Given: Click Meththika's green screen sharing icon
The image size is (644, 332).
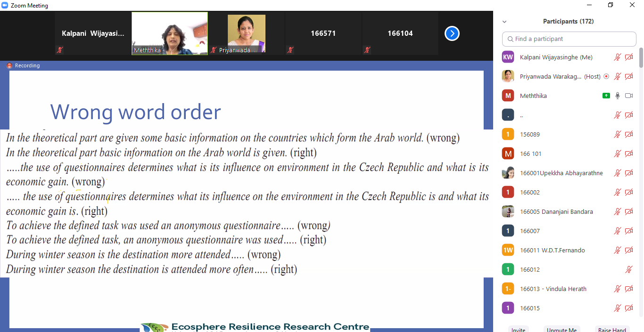Looking at the screenshot, I should click(x=606, y=96).
